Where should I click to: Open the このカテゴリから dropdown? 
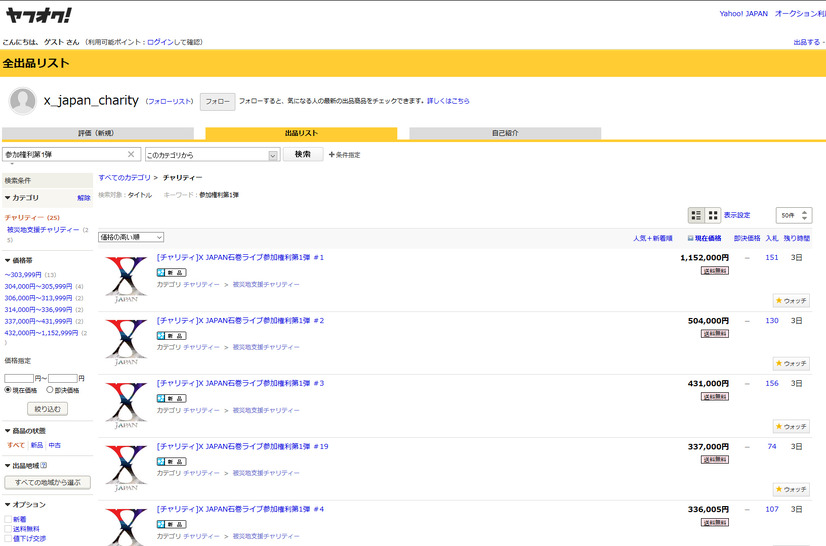(211, 154)
